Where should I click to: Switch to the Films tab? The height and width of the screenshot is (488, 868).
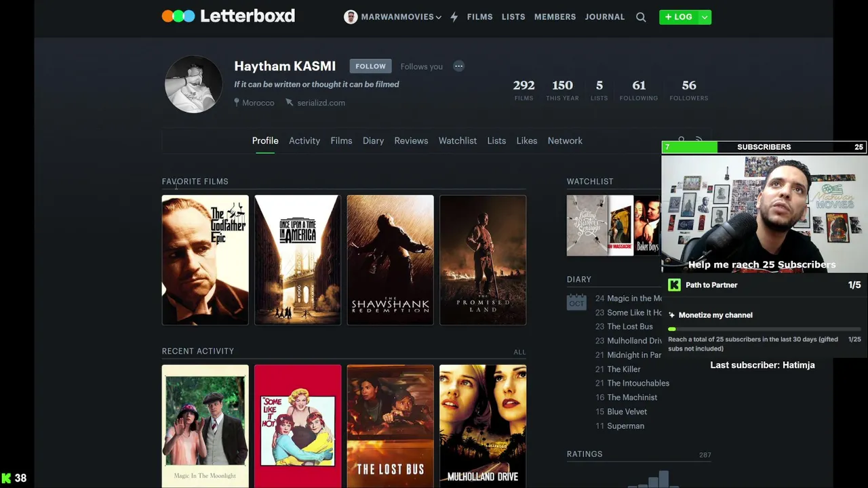(x=341, y=140)
